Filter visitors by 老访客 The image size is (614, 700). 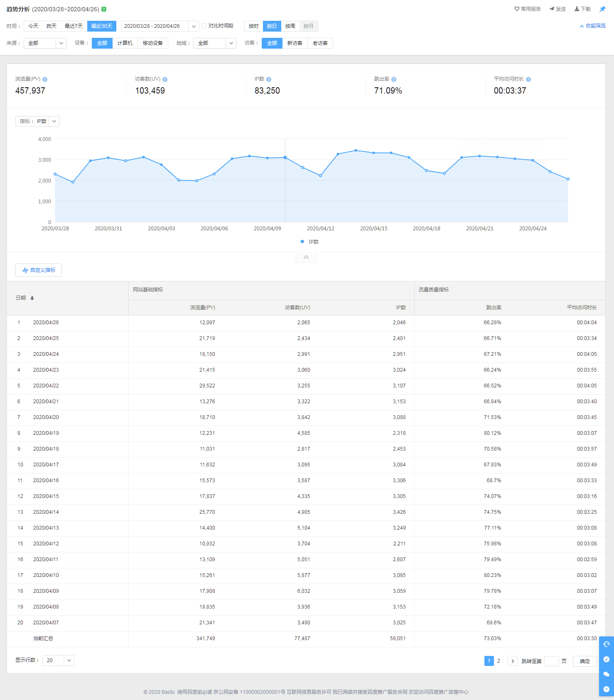pos(320,43)
